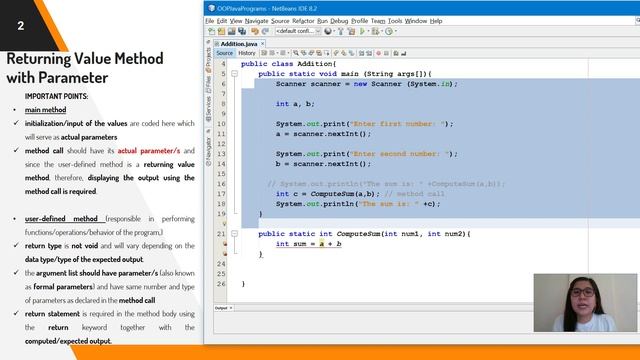Toggle Rectangular Selection in editor toolbar

point(327,53)
